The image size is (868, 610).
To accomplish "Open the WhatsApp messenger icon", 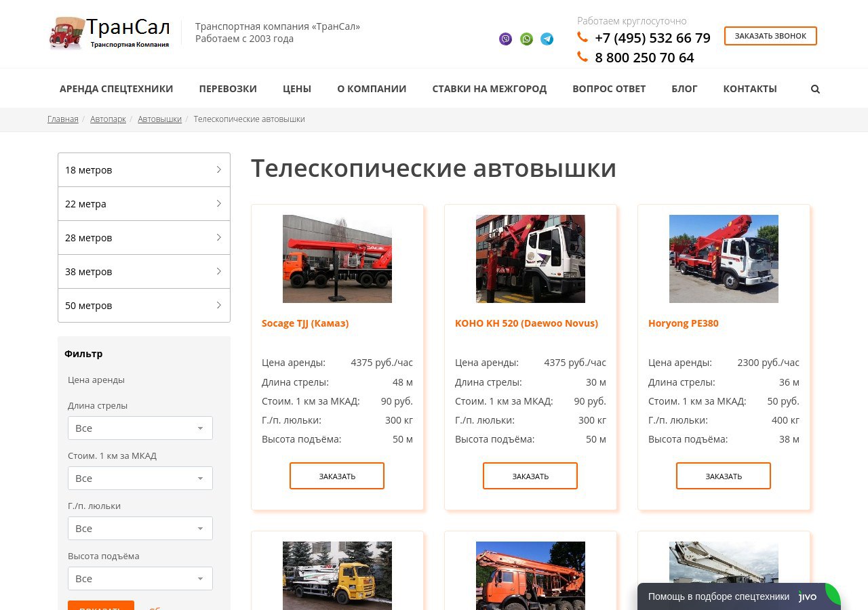I will (x=526, y=39).
